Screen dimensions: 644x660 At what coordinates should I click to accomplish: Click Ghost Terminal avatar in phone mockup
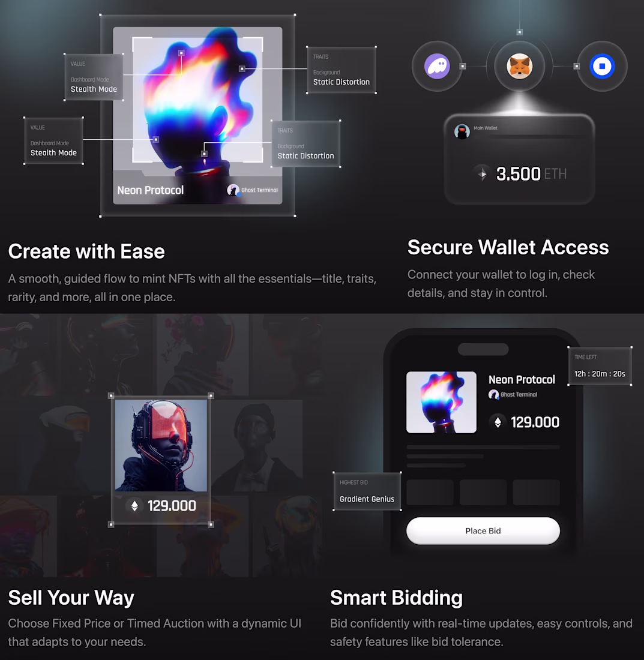493,394
